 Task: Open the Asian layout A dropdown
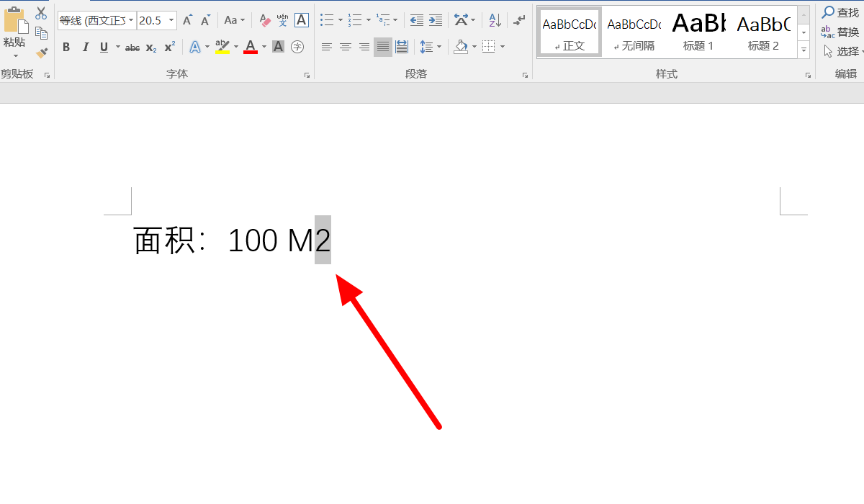point(464,20)
